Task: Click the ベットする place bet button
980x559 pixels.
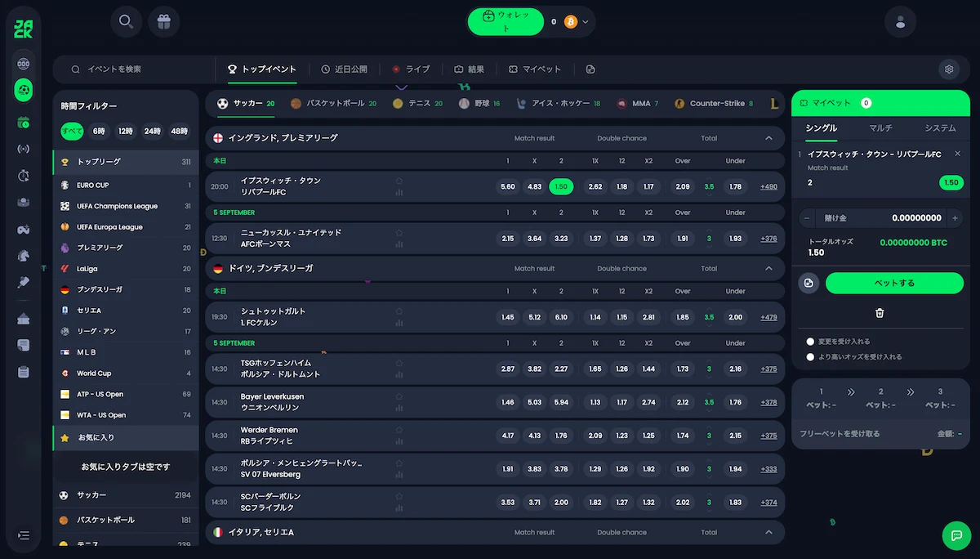Action: coord(894,283)
